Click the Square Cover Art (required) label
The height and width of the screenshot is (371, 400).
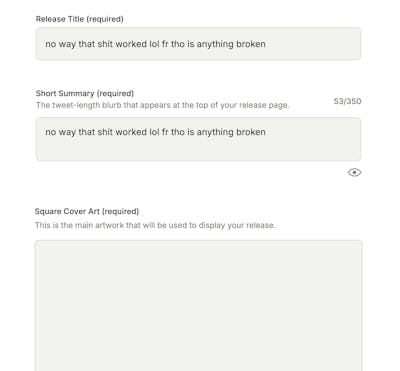point(87,211)
